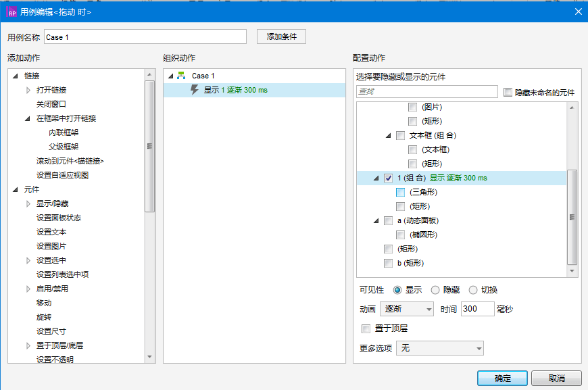Click the Case 1 tree node icon
This screenshot has height=390, width=588.
tap(181, 76)
